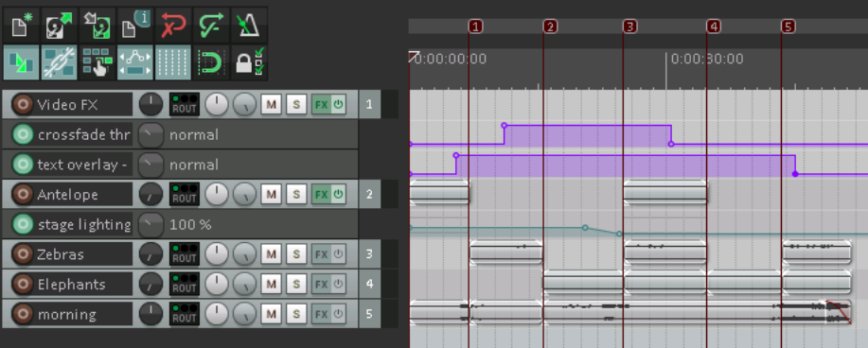Toggle grid lines toolbar icon
The height and width of the screenshot is (348, 868).
173,62
